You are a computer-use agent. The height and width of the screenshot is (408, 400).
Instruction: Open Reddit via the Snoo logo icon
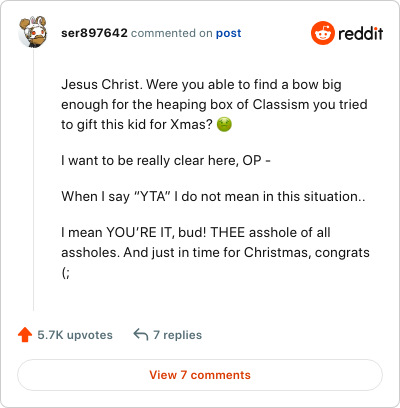point(322,33)
